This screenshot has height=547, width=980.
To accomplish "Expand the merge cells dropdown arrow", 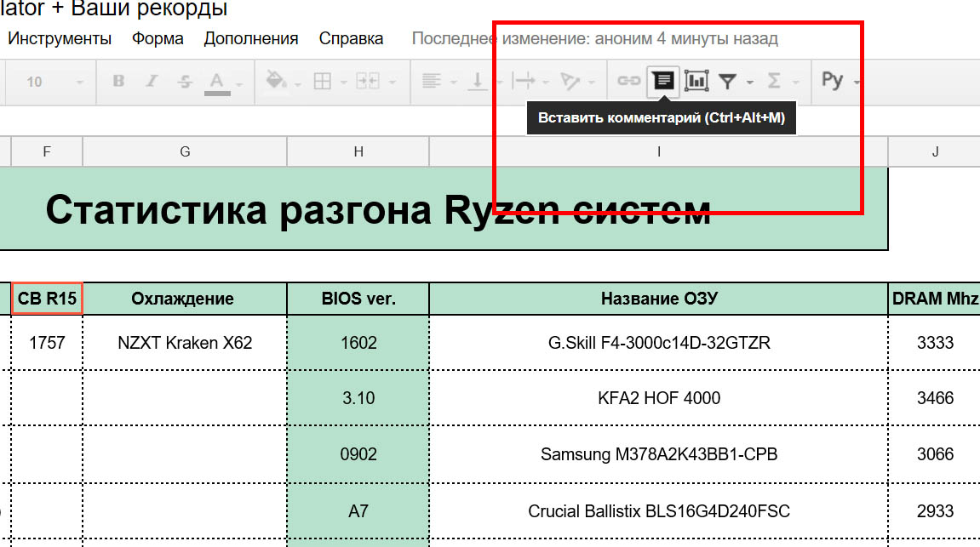I will [x=393, y=83].
